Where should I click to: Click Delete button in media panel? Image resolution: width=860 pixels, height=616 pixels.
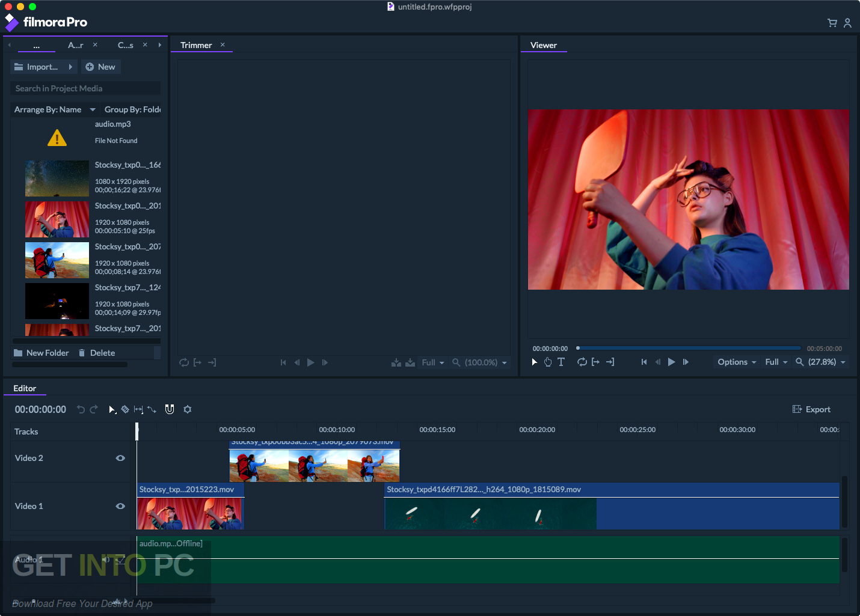[96, 353]
